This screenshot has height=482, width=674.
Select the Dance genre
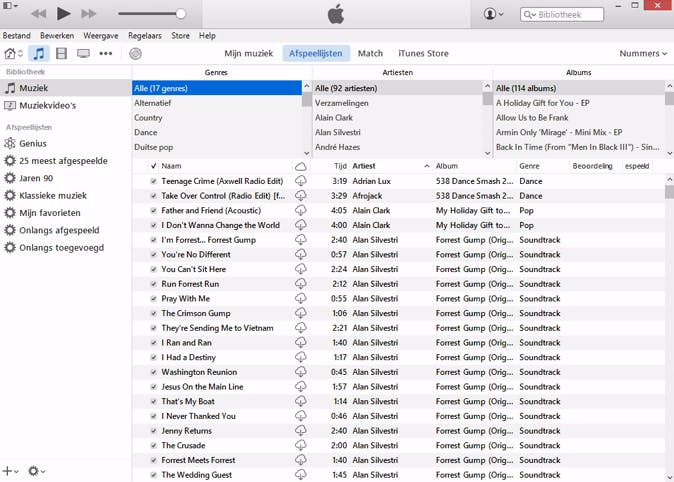point(217,132)
